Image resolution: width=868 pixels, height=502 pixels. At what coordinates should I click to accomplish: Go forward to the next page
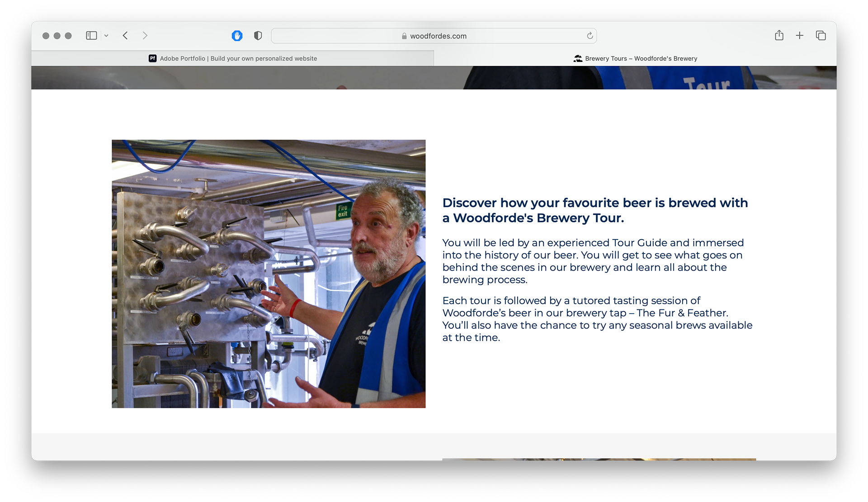(145, 36)
